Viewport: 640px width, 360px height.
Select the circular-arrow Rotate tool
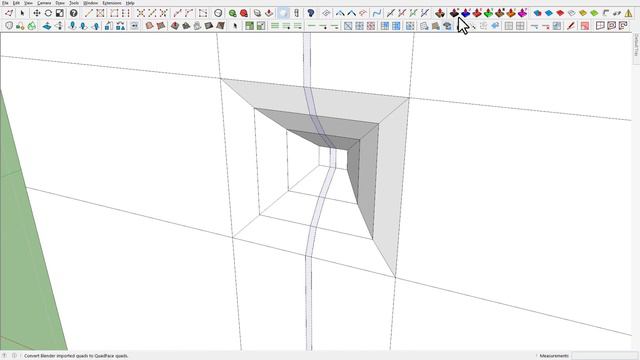(48, 13)
